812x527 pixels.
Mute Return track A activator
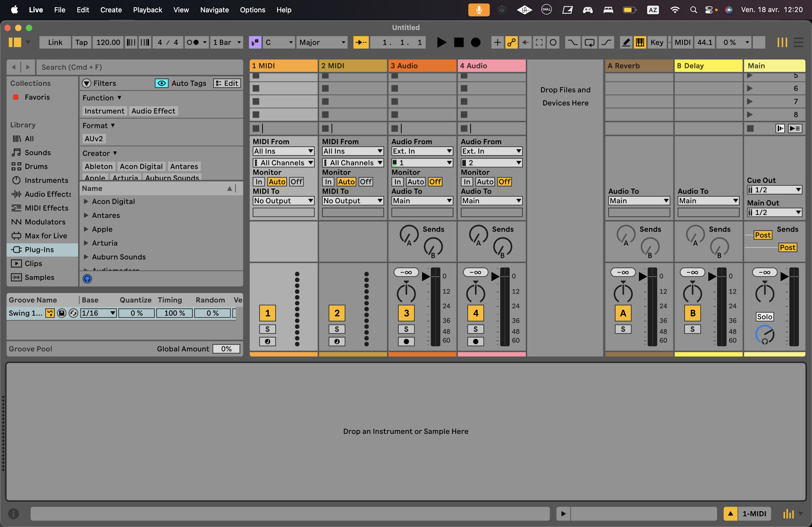[623, 313]
